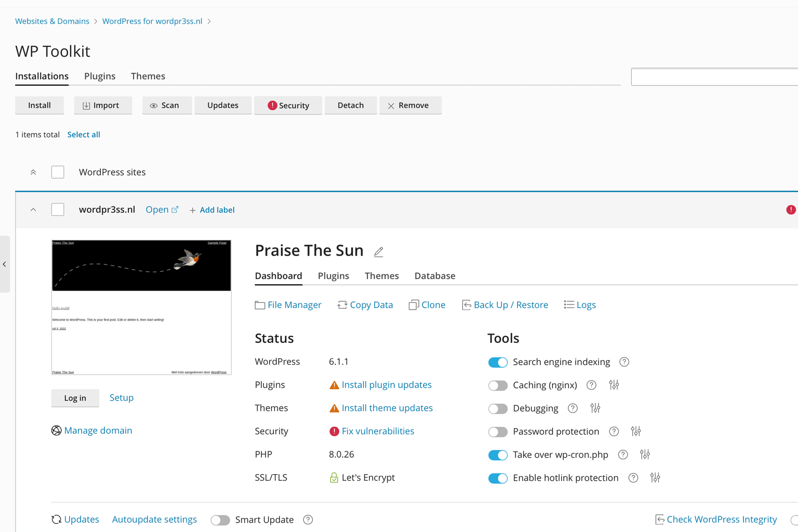Image resolution: width=798 pixels, height=532 pixels.
Task: Collapse the WordPress sites group
Action: 33,172
